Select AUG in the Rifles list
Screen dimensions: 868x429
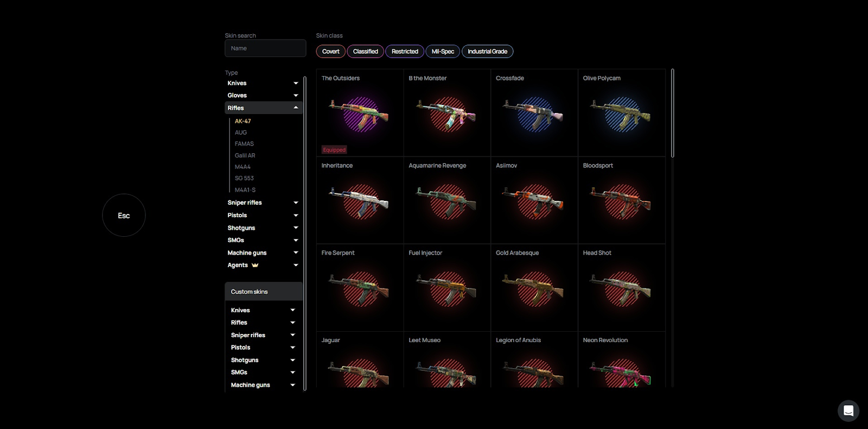[x=240, y=133]
